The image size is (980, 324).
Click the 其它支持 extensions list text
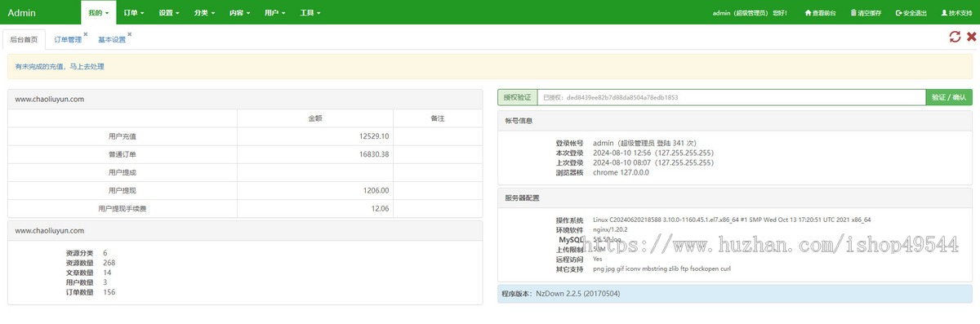pyautogui.click(x=661, y=269)
